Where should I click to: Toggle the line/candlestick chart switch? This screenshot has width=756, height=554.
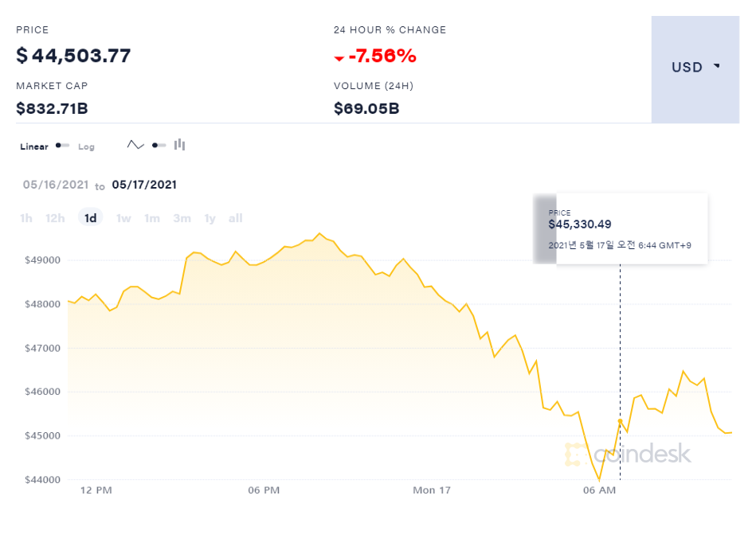159,145
